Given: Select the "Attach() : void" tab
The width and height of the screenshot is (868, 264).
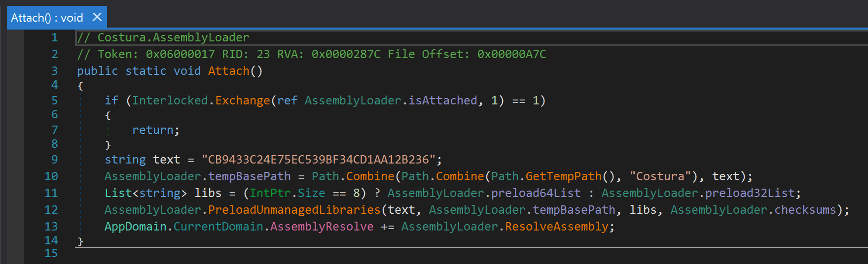Looking at the screenshot, I should pos(47,18).
